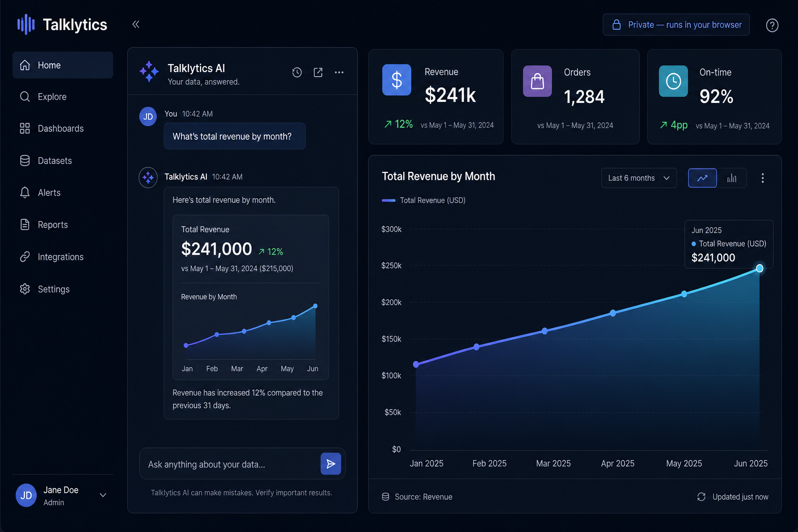798x532 pixels.
Task: Click the Revenue by Month mini chart
Action: (250, 332)
